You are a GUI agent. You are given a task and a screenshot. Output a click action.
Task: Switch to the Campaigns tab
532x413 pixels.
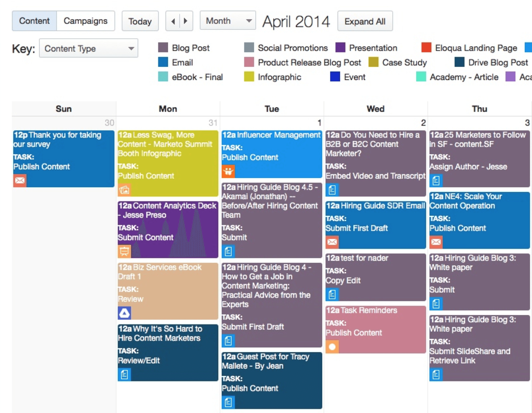86,20
